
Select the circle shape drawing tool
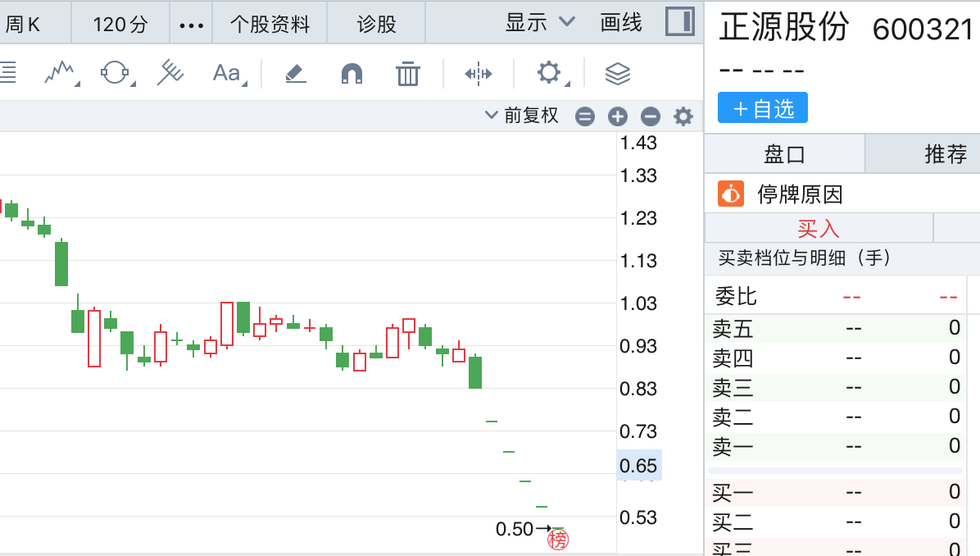point(116,73)
